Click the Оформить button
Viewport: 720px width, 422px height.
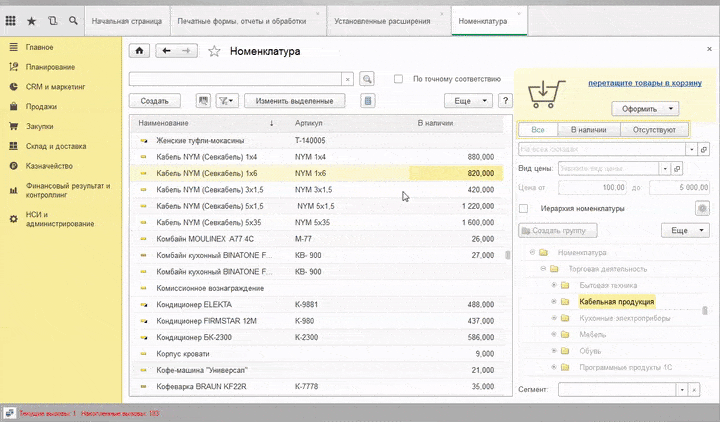[639, 109]
